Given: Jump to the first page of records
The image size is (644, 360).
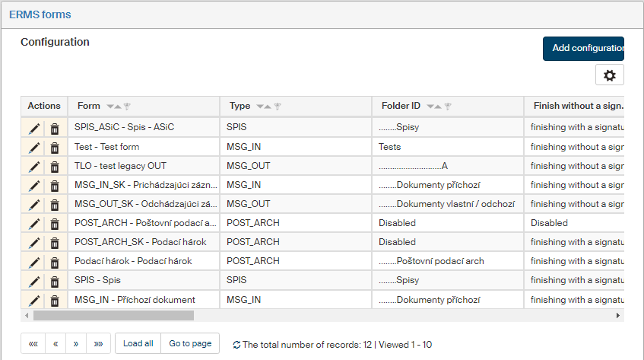Looking at the screenshot, I should point(33,343).
